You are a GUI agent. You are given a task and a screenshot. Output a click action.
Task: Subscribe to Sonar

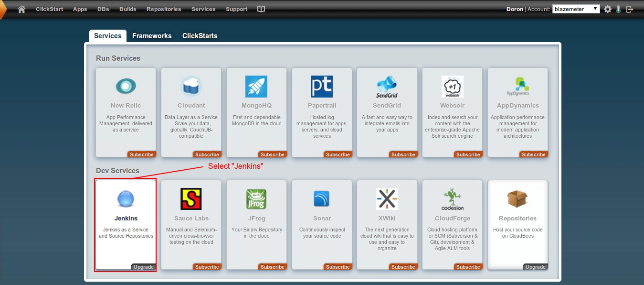click(x=338, y=267)
